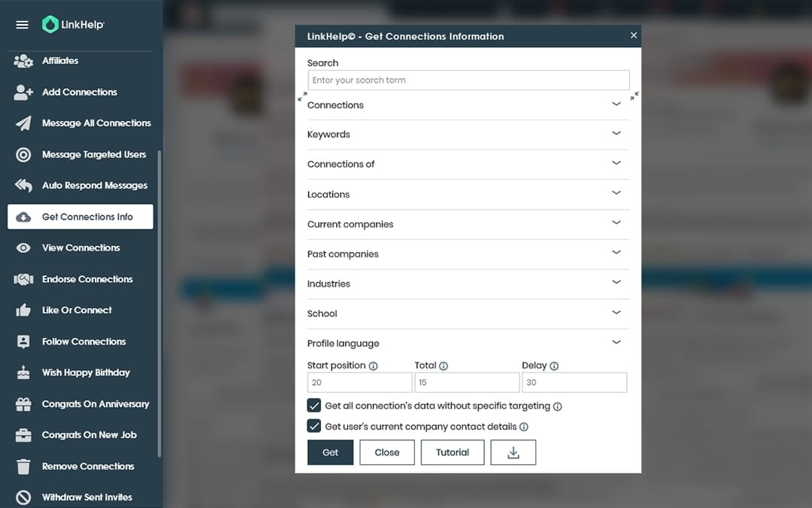The image size is (812, 508).
Task: Select the Affiliates sidebar icon
Action: pyautogui.click(x=23, y=61)
